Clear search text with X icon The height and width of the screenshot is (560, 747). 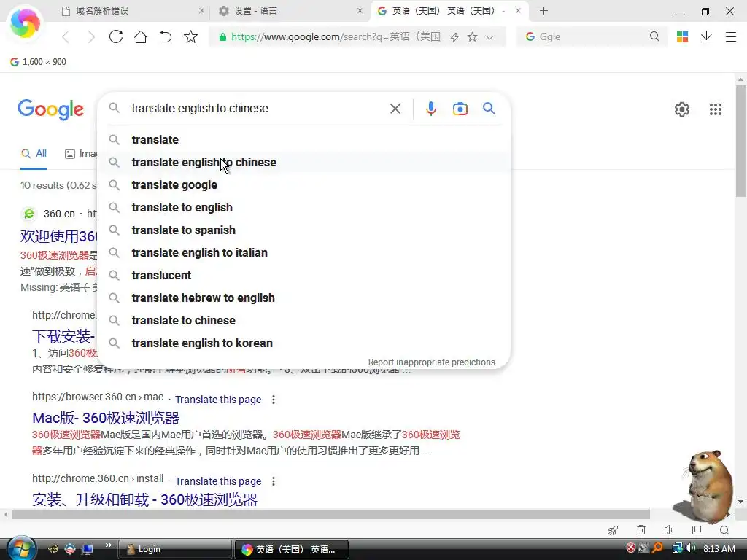tap(395, 109)
